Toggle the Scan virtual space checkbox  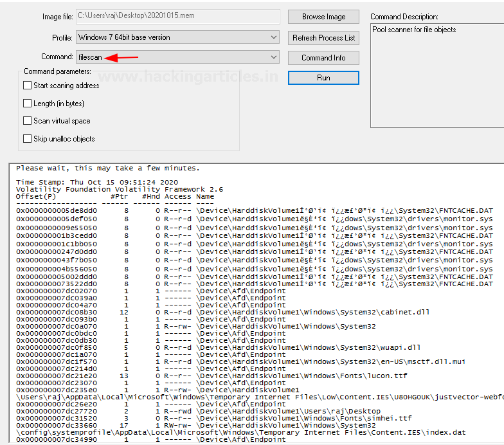pyautogui.click(x=28, y=121)
